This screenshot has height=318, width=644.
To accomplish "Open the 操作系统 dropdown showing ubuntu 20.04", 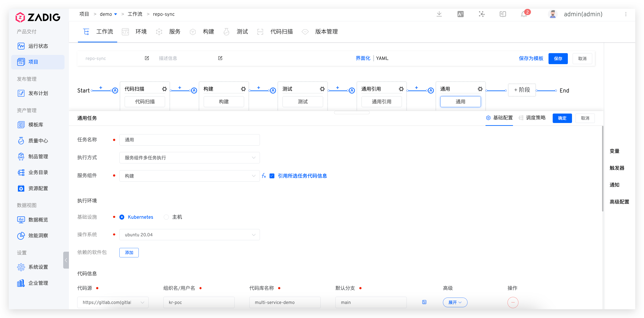I will (189, 234).
